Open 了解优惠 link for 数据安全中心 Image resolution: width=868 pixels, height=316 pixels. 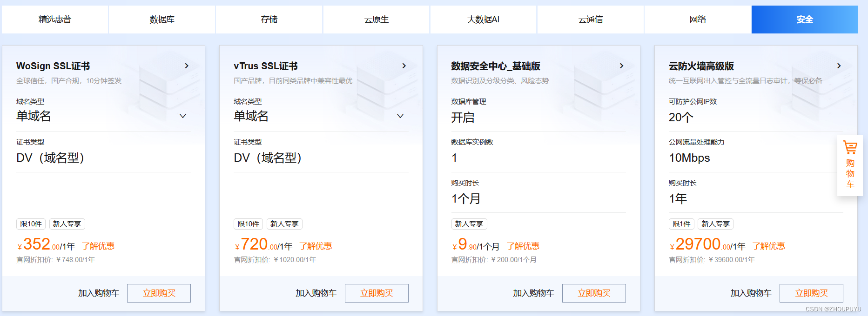tap(523, 246)
